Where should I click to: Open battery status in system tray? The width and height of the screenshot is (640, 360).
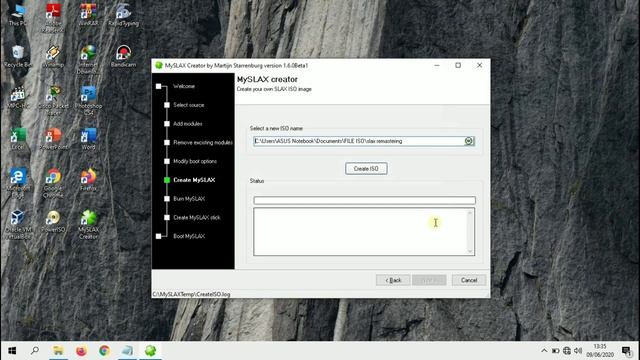click(x=556, y=351)
